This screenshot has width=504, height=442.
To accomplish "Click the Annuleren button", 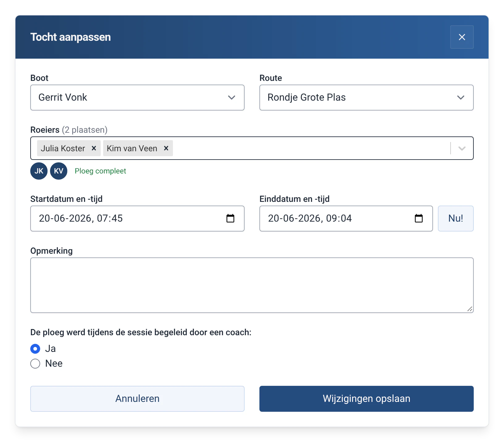I will pyautogui.click(x=137, y=399).
